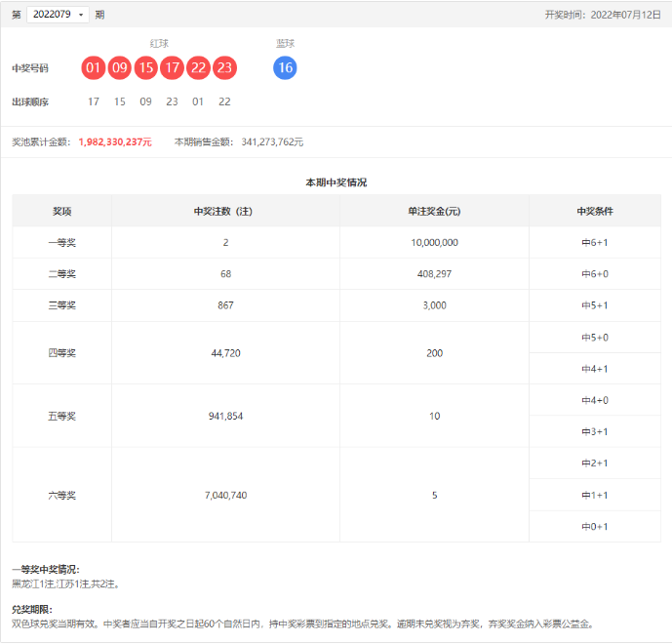
Task: Click the 三等奖 row label
Action: click(62, 305)
